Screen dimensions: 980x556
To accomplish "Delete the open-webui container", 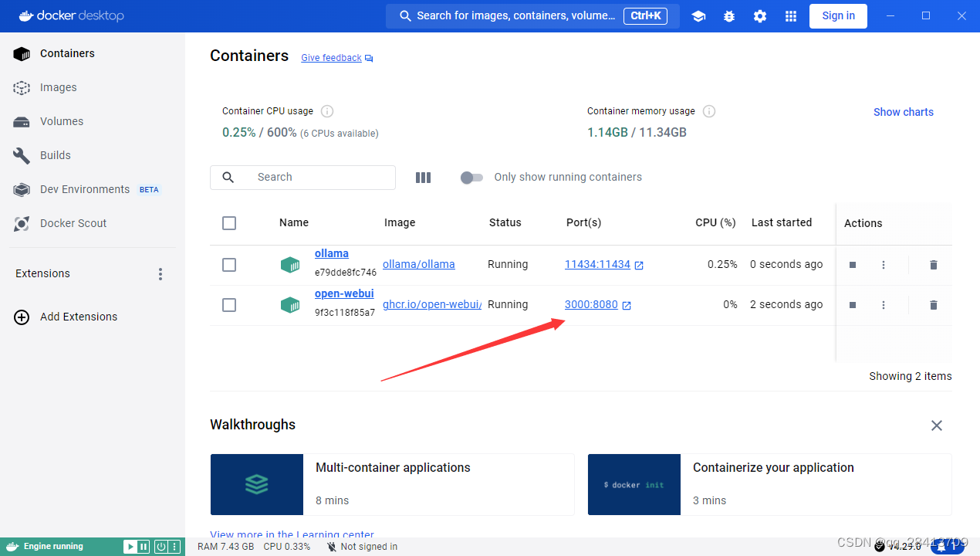I will point(934,305).
